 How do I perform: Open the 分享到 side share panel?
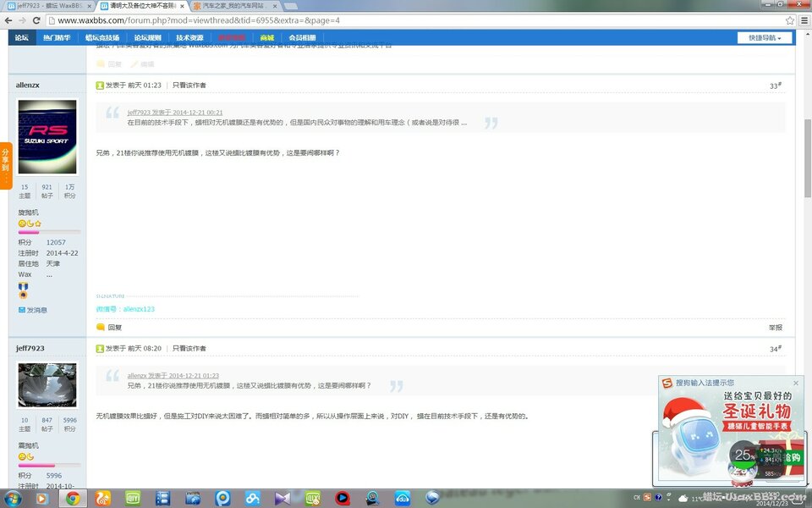point(5,165)
